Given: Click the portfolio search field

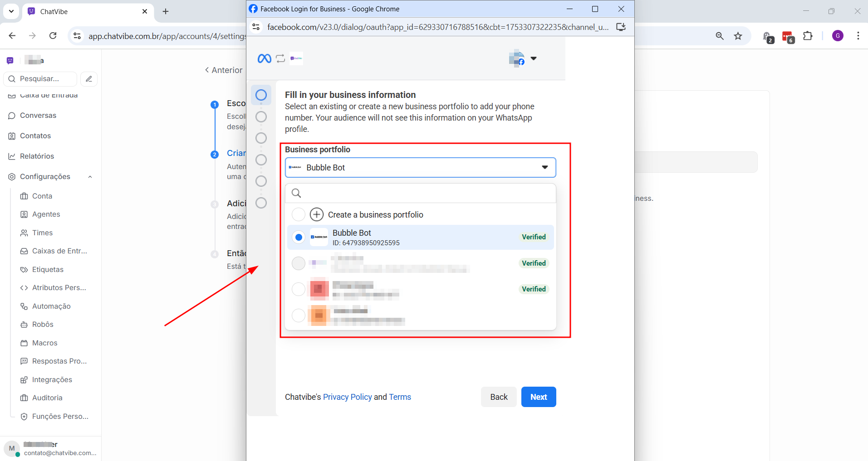Looking at the screenshot, I should (x=421, y=193).
